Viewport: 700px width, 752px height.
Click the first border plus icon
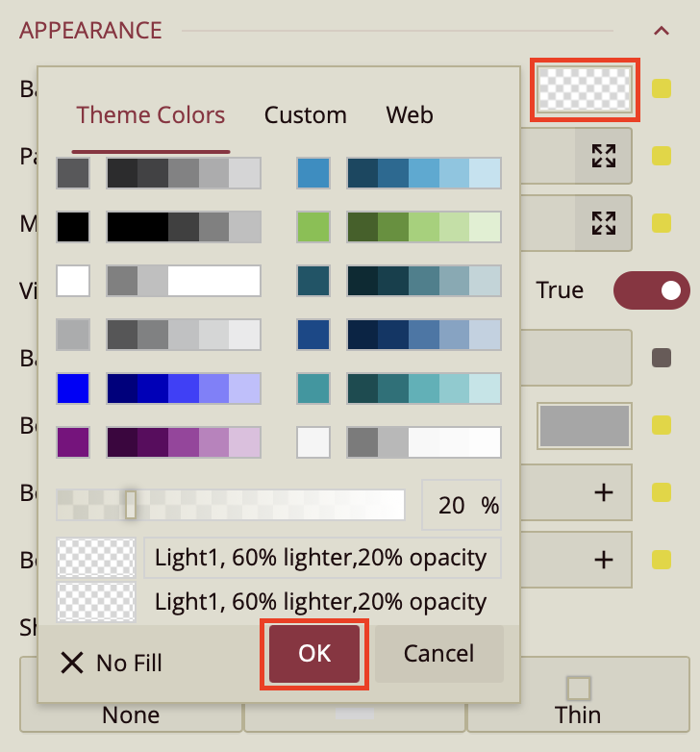(603, 492)
